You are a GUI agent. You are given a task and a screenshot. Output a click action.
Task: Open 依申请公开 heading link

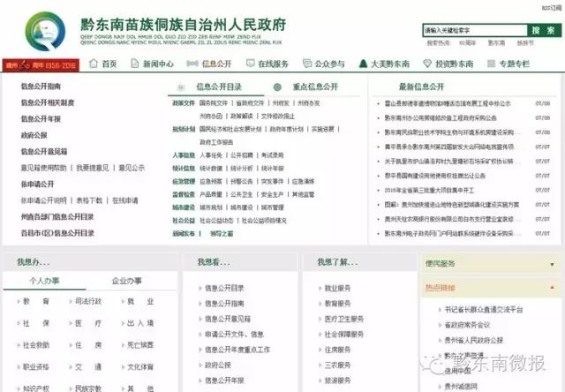[x=37, y=185]
